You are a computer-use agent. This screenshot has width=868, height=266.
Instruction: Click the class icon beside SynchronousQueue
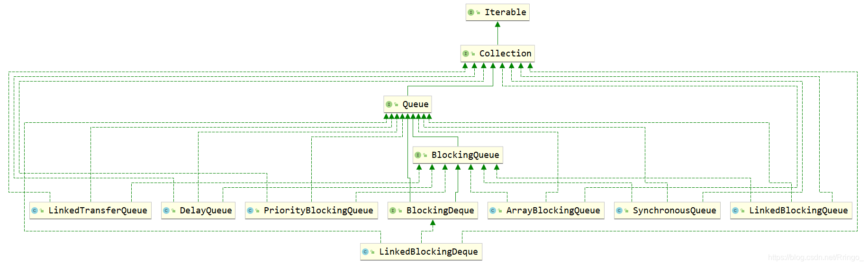coord(619,211)
